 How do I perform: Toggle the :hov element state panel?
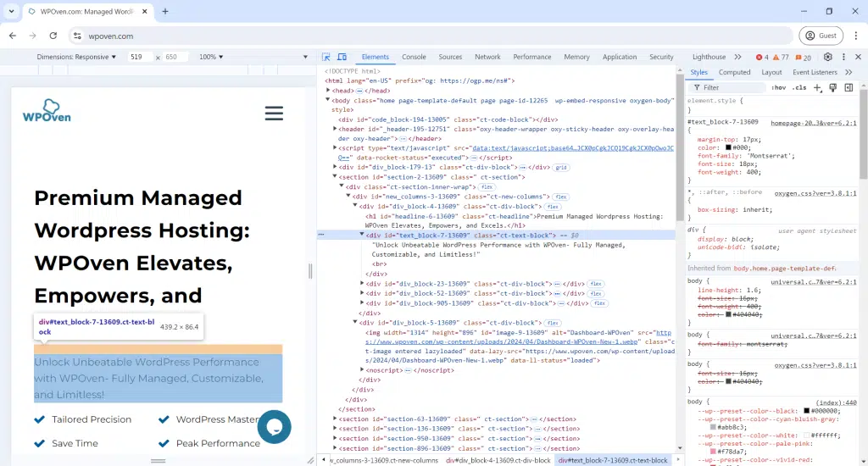pyautogui.click(x=778, y=87)
